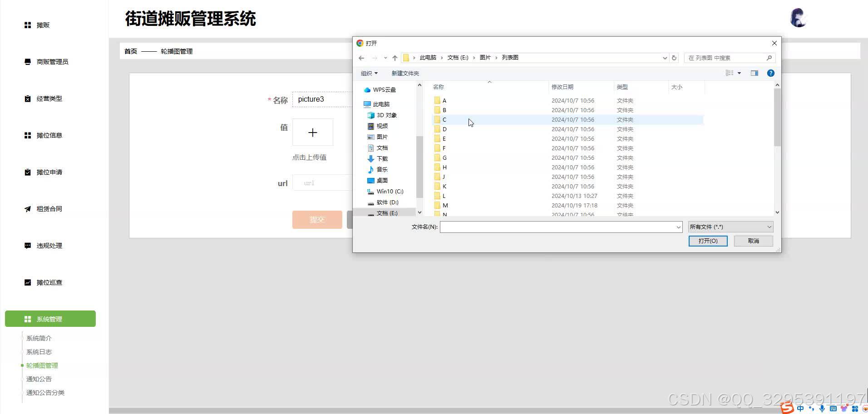Click the 租赁合同 paper plane icon
Viewport: 868px width, 414px height.
(27, 208)
